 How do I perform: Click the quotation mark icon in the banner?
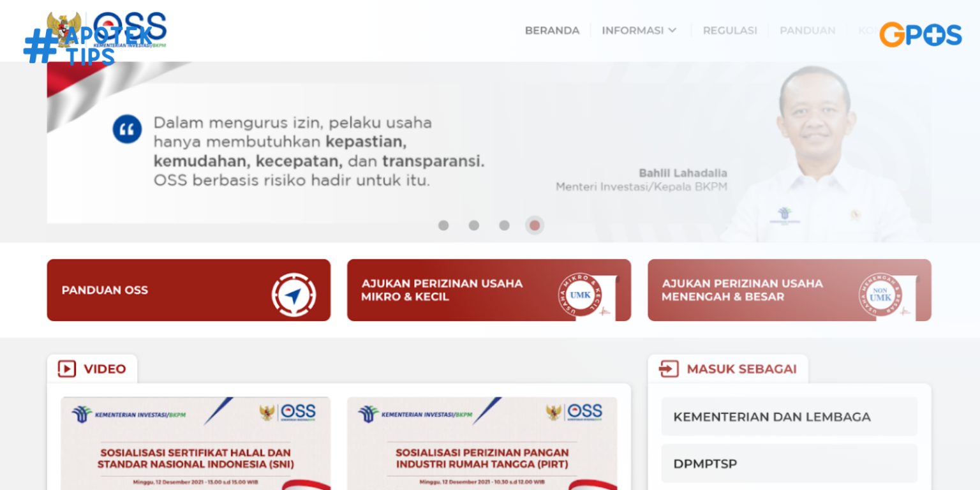click(x=126, y=128)
